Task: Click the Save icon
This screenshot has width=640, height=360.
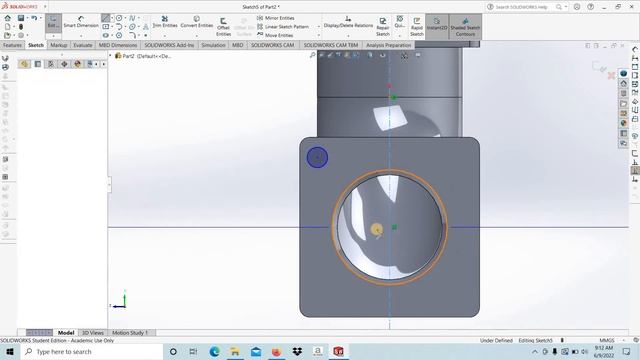Action: 21,18
